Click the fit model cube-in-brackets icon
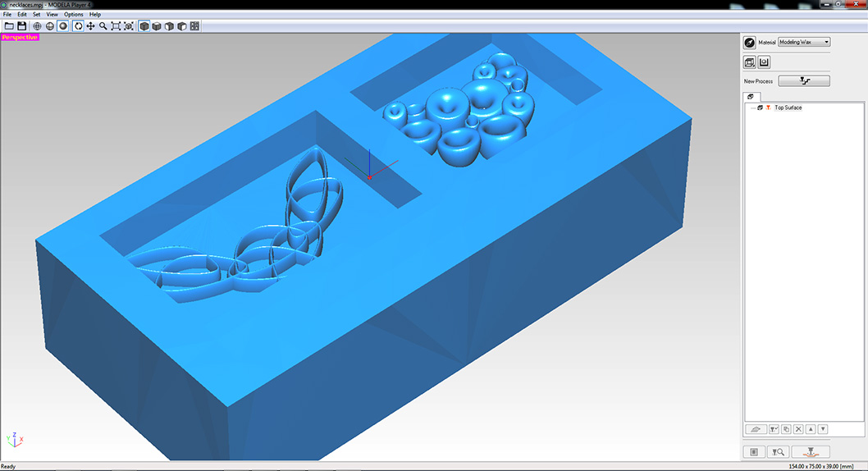The height and width of the screenshot is (471, 868). (x=129, y=26)
